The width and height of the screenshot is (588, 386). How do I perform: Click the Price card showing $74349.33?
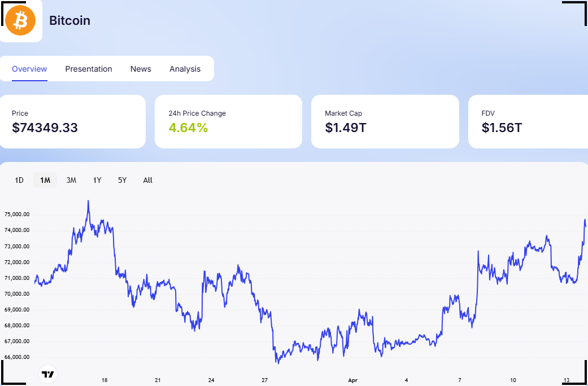pos(71,121)
